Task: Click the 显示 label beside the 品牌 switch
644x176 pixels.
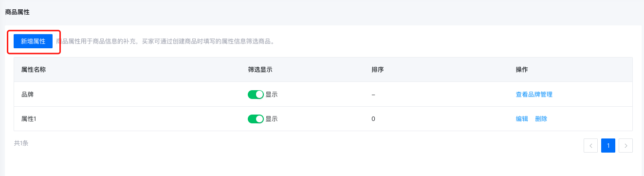Action: point(272,95)
